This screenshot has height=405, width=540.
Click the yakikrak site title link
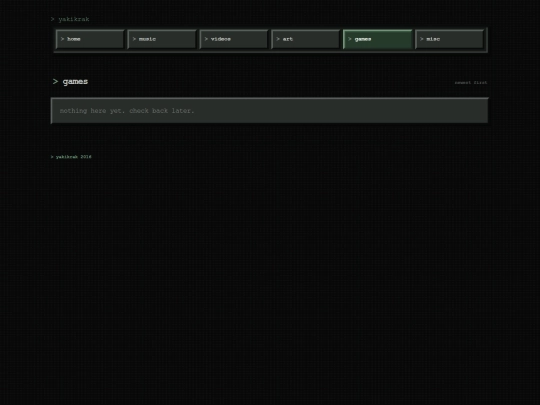coord(70,19)
